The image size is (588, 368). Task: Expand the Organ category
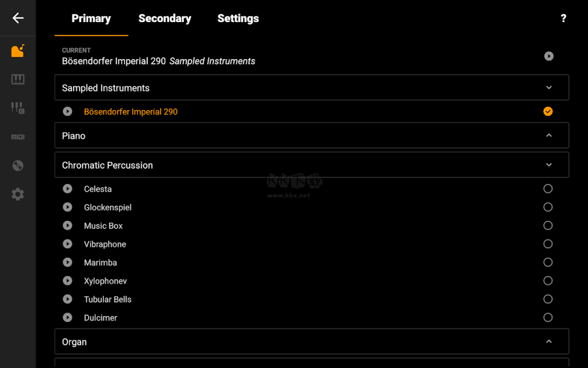549,342
